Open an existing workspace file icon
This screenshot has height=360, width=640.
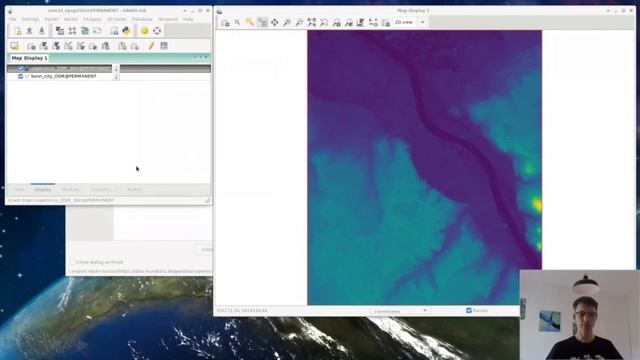[29, 31]
